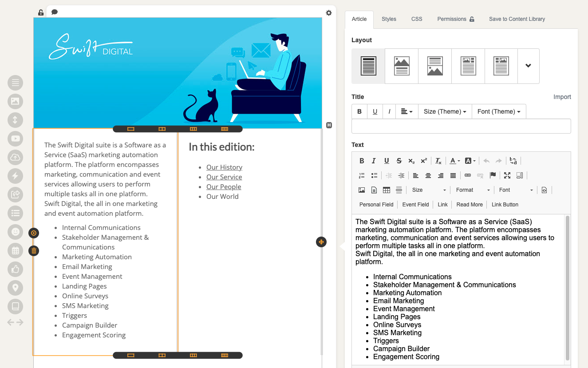Toggle italic in the Text editor toolbar

pyautogui.click(x=374, y=161)
